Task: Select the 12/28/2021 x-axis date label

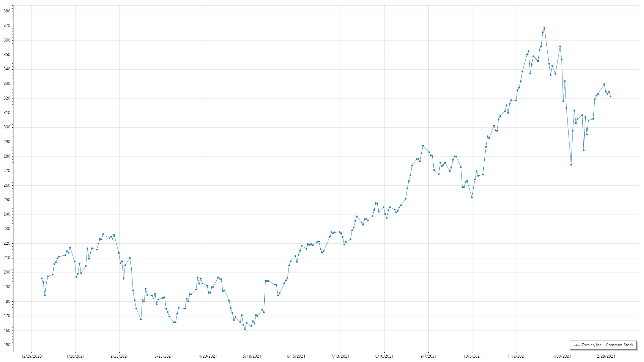Action: point(605,356)
